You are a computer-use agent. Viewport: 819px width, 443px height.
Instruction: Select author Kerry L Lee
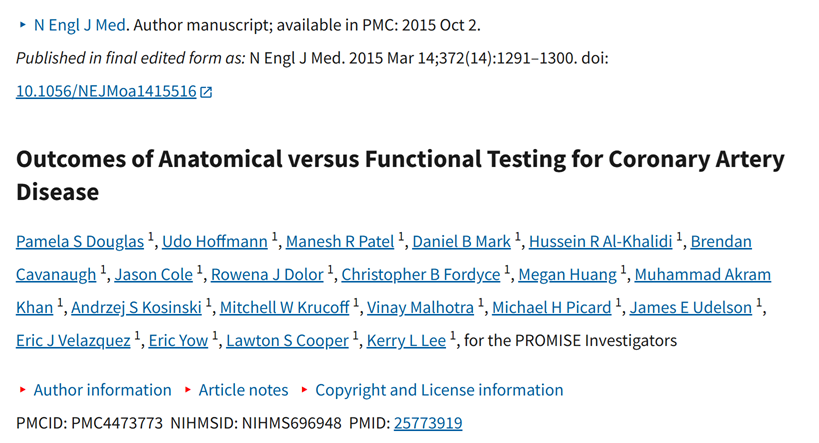[406, 340]
